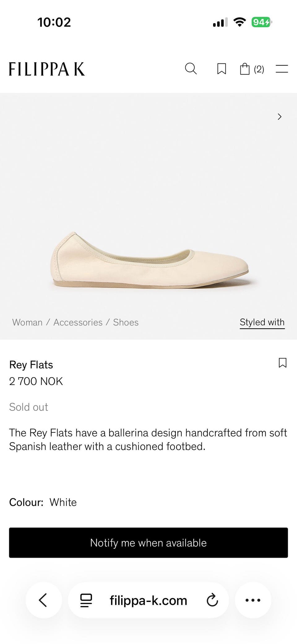297x644 pixels.
Task: Go to Shoes breadcrumb
Action: tap(126, 322)
